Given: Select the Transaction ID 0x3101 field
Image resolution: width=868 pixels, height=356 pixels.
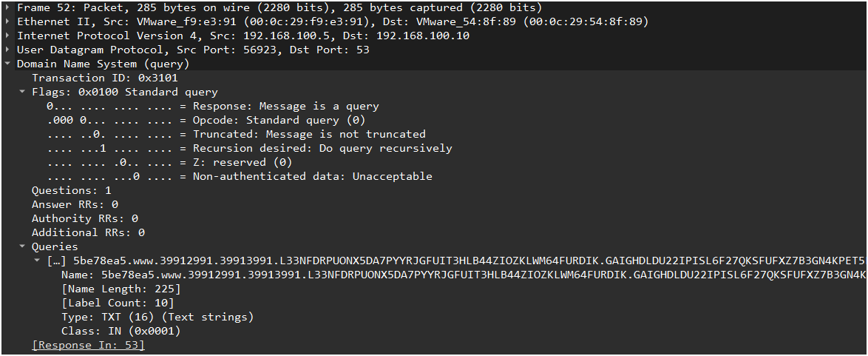Looking at the screenshot, I should pos(104,78).
